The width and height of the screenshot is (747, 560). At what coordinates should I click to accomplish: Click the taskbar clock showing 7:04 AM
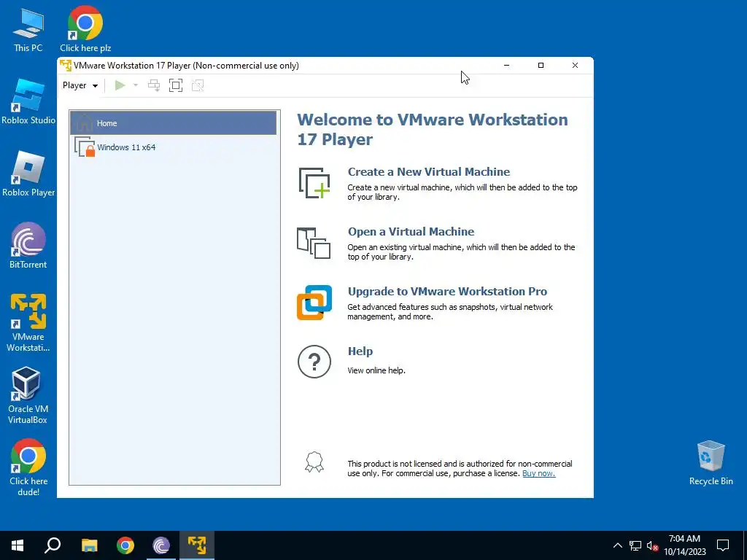(684, 545)
